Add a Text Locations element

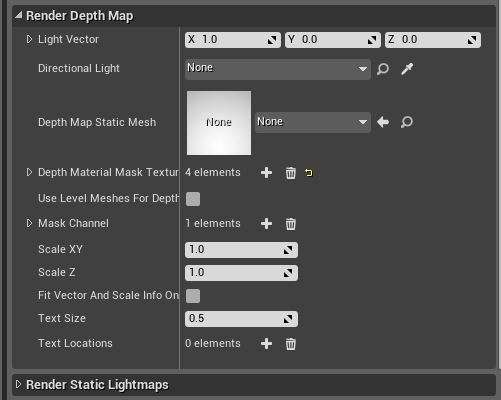[266, 344]
